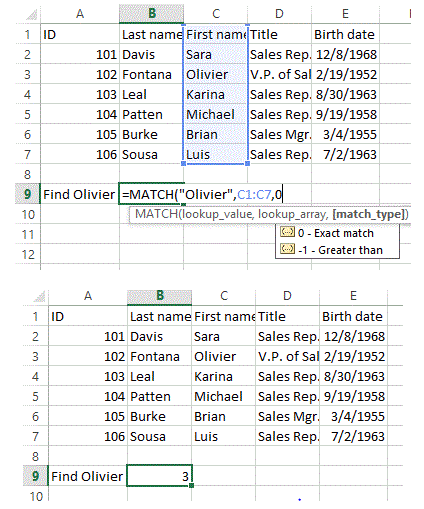The width and height of the screenshot is (424, 509).
Task: Click the bottom-right range handle of C1:C7
Action: point(247,163)
